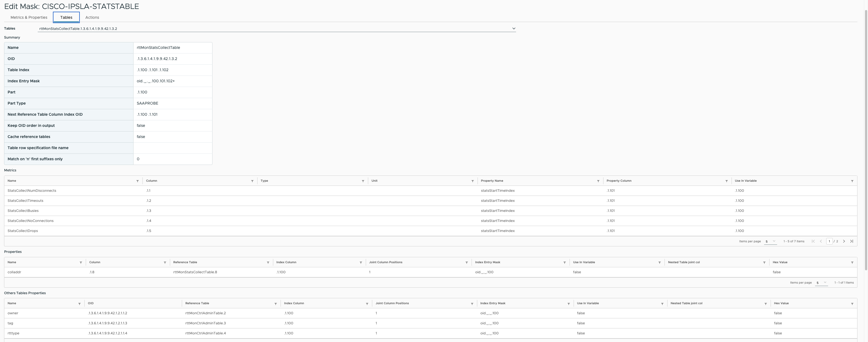868x342 pixels.
Task: Filter the Properties Nested Table joint col column
Action: click(764, 262)
